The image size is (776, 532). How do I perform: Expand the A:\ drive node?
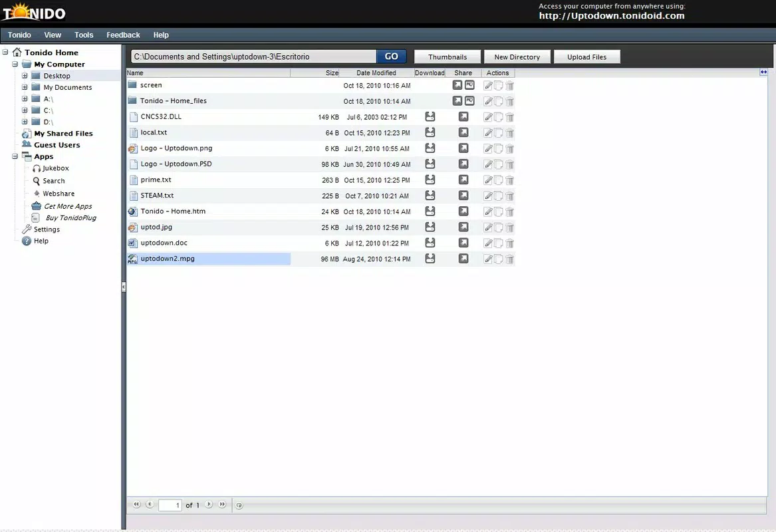tap(24, 98)
